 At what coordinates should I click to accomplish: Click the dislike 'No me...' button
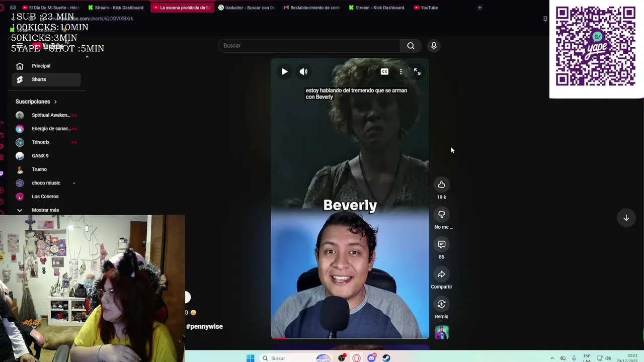tap(441, 215)
